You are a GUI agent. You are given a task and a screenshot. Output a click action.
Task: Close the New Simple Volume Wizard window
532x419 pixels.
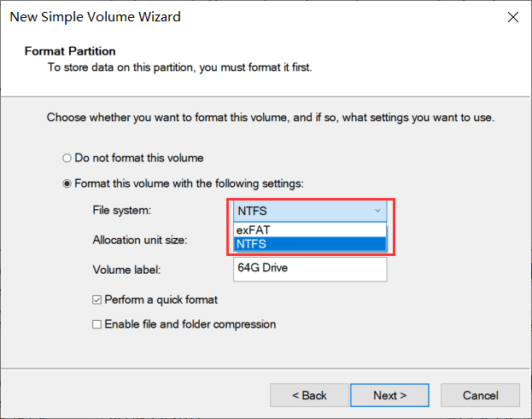tap(512, 17)
